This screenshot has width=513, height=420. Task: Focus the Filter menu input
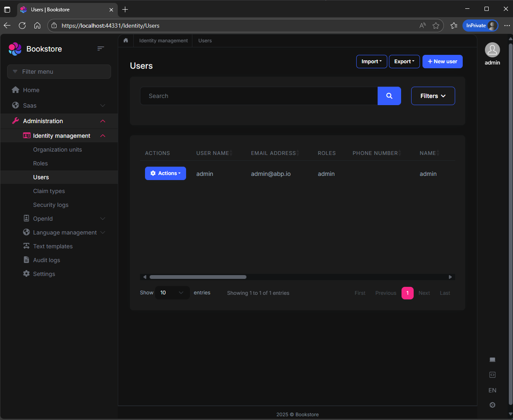click(x=59, y=72)
